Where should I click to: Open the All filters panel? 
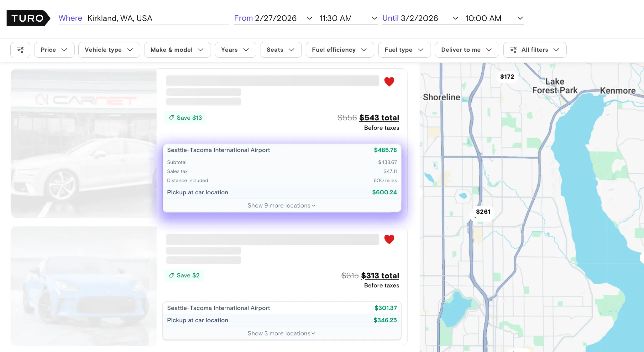point(534,50)
